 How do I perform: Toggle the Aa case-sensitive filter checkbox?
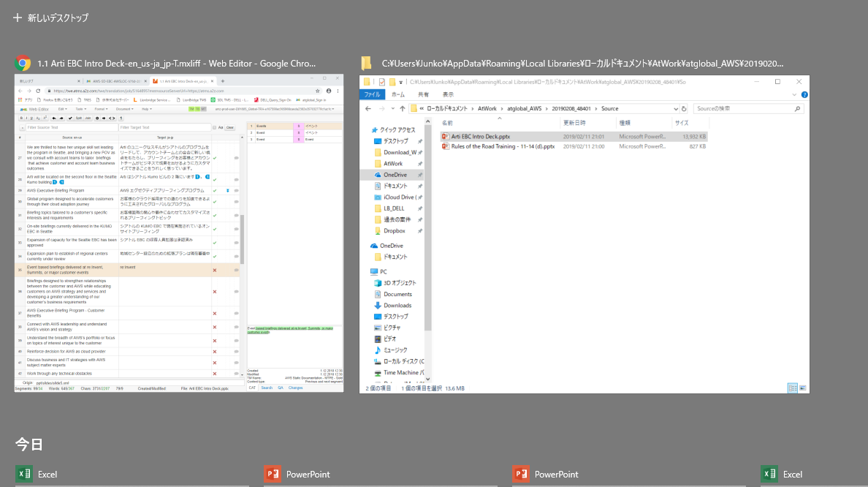(x=220, y=127)
